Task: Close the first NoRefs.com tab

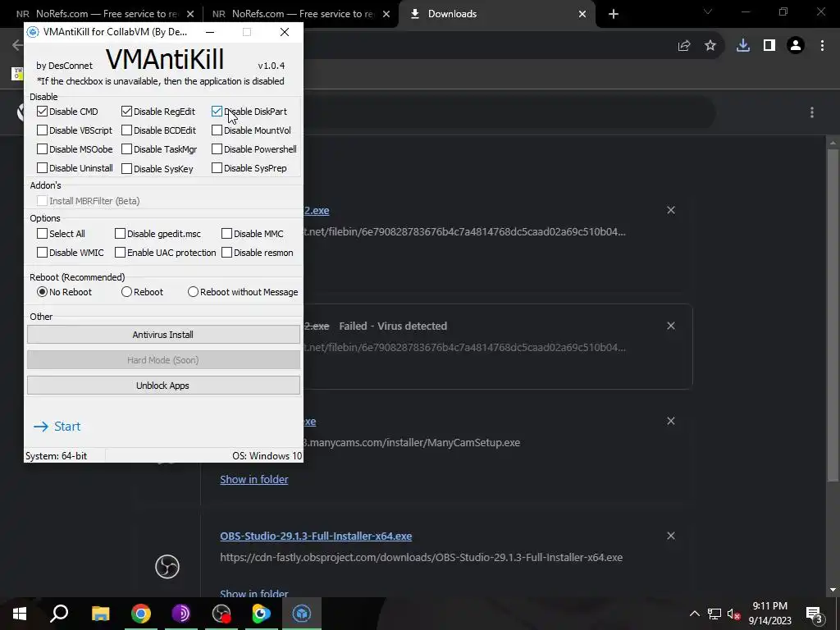Action: (x=190, y=14)
